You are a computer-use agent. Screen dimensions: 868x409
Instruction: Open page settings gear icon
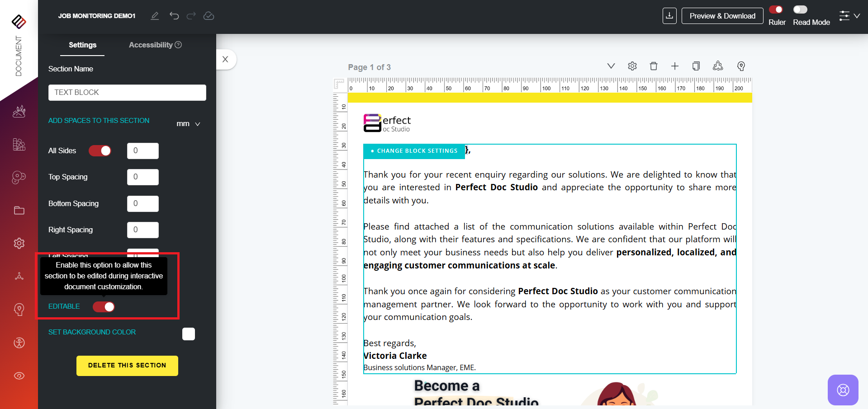click(x=632, y=66)
